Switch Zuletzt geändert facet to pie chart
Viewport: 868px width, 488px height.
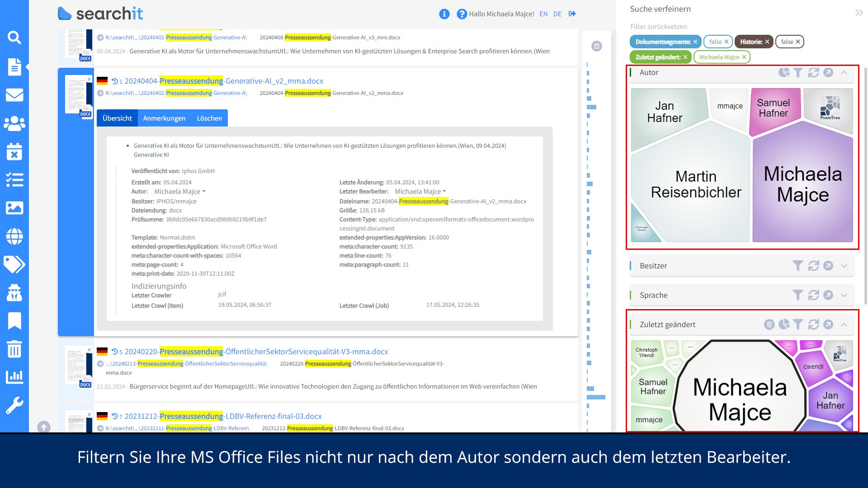tap(784, 324)
